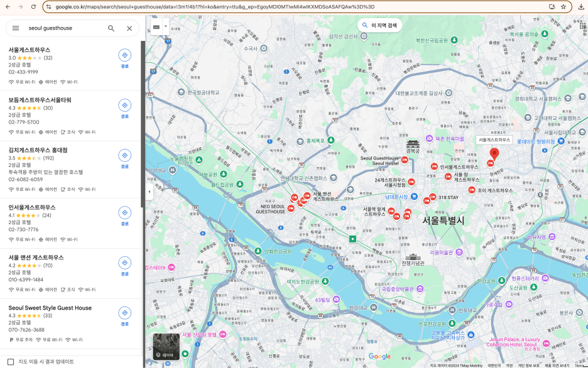Click the 이 지역 검색 button

tap(379, 25)
